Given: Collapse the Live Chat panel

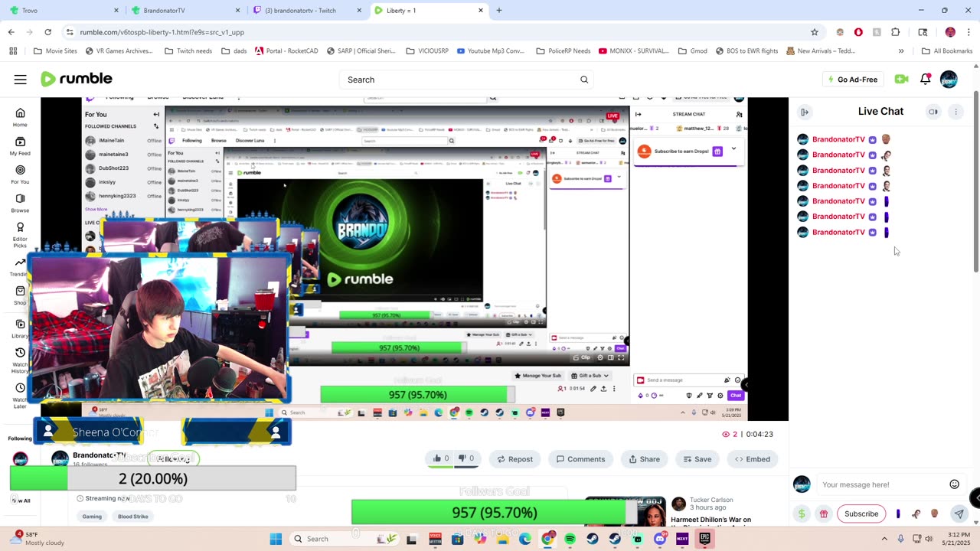Looking at the screenshot, I should pos(805,112).
